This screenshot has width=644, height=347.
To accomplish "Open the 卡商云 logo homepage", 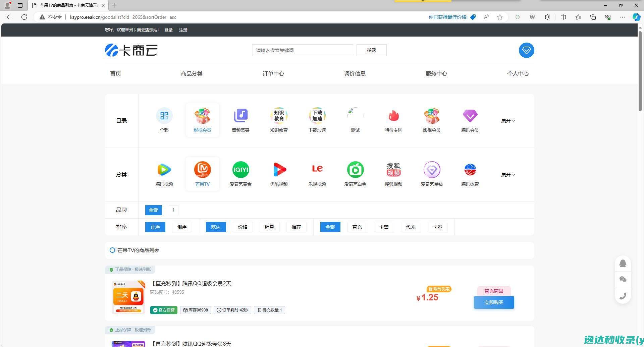I will pos(131,50).
